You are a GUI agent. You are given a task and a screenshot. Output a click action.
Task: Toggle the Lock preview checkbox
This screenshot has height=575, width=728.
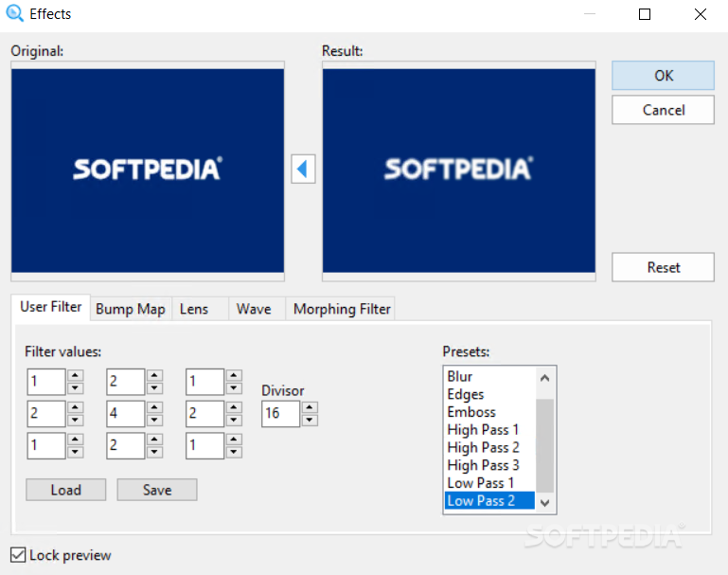(18, 554)
